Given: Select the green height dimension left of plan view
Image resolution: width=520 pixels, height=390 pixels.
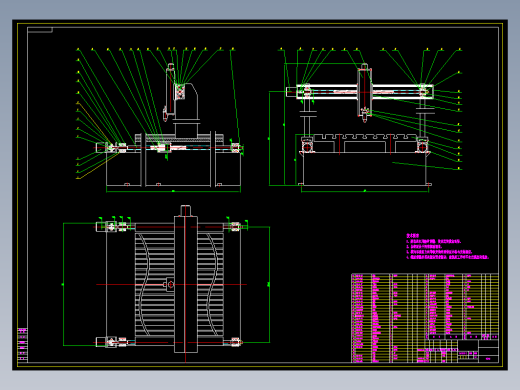Looking at the screenshot, I should click(x=63, y=284).
